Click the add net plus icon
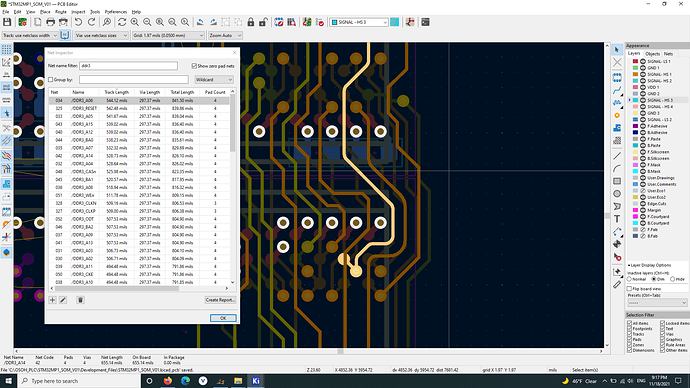Image resolution: width=690 pixels, height=388 pixels. (x=52, y=300)
